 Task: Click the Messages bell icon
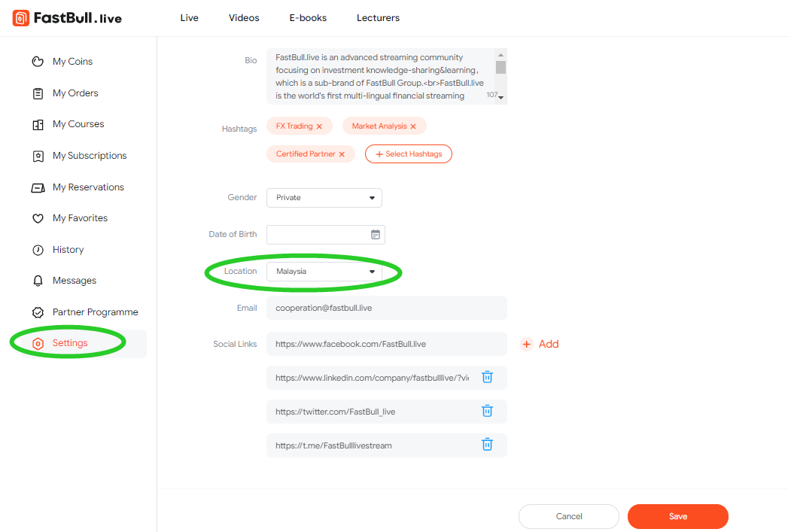point(38,281)
